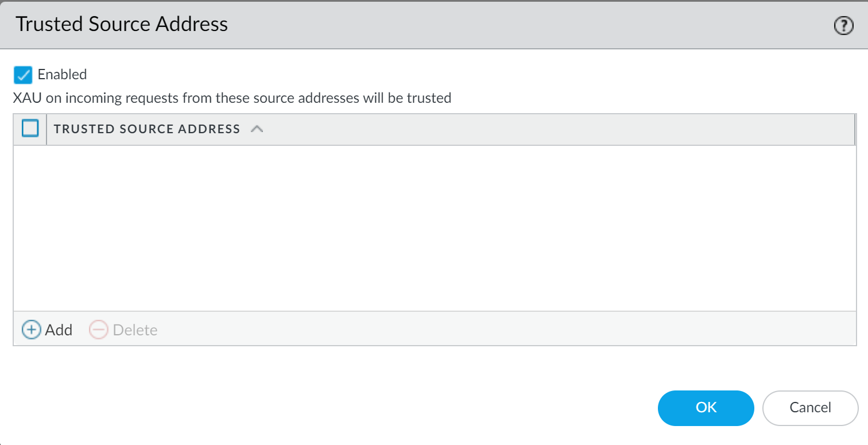Click the minus icon for Delete
This screenshot has height=445, width=868.
point(98,330)
